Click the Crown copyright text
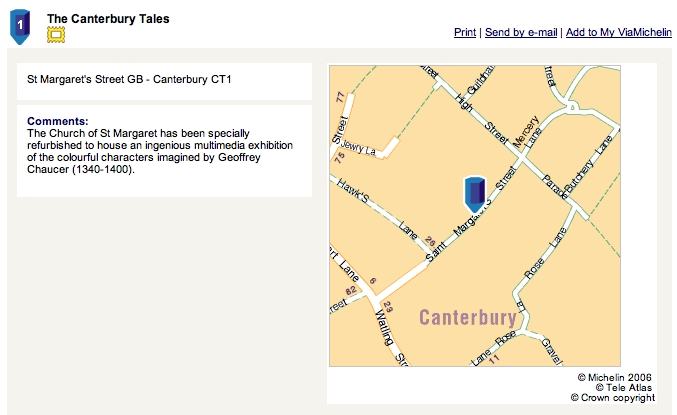The width and height of the screenshot is (677, 415). pyautogui.click(x=613, y=398)
